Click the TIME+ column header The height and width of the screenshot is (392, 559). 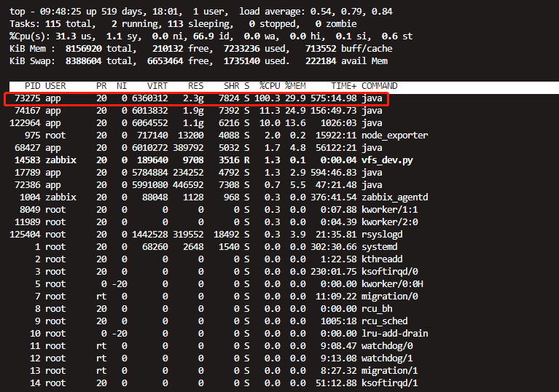[x=343, y=86]
